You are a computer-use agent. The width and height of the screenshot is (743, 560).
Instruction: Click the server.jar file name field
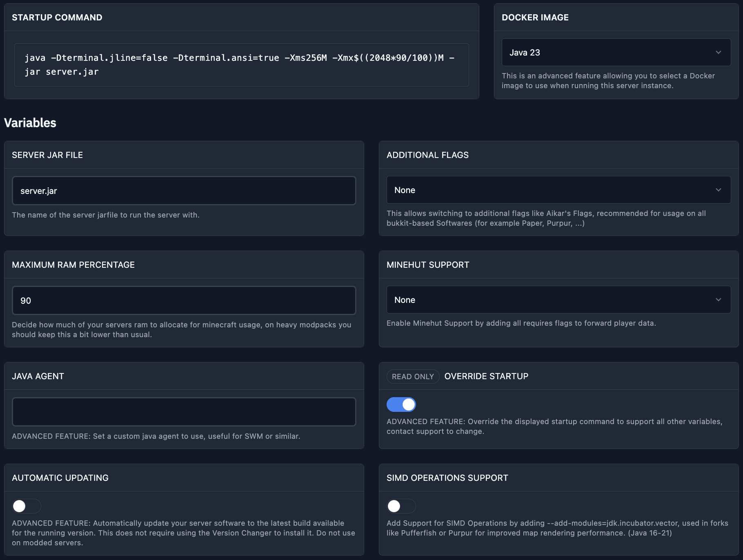184,190
